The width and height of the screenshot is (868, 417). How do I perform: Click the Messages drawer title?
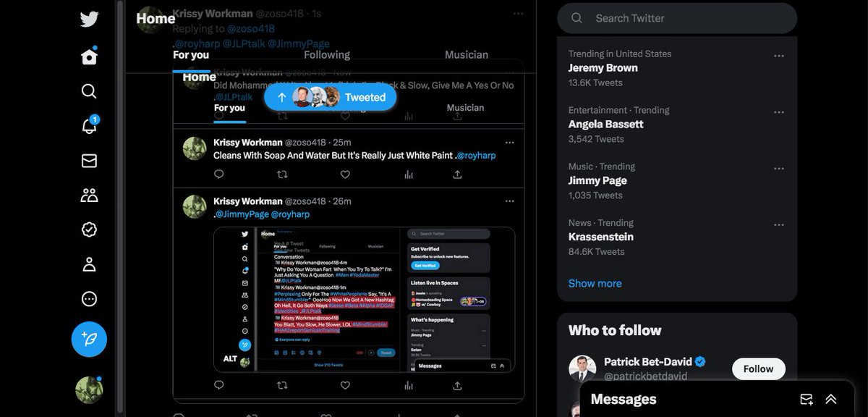[624, 400]
